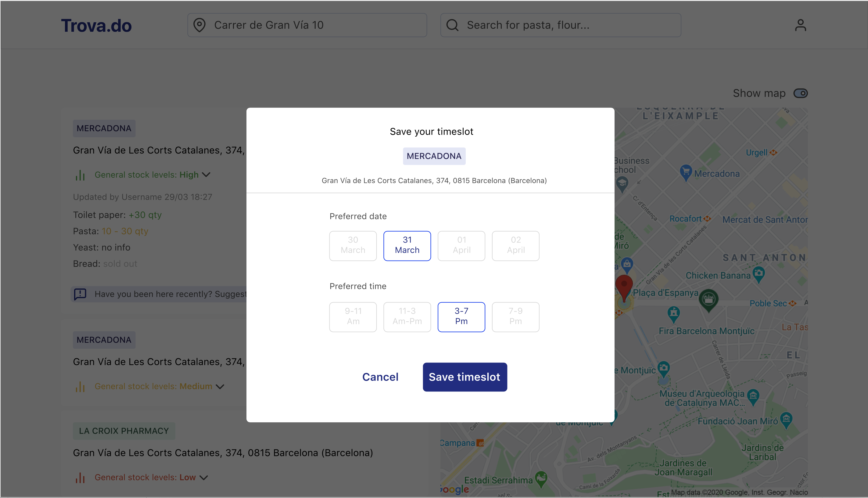Click the Fundació Joan Miró museum pin
Image resolution: width=868 pixels, height=498 pixels.
click(786, 420)
